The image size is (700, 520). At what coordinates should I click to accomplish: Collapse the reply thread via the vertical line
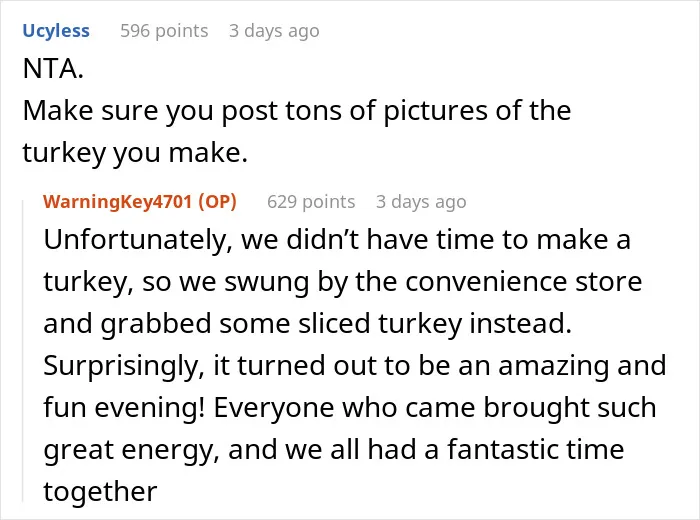(x=23, y=350)
